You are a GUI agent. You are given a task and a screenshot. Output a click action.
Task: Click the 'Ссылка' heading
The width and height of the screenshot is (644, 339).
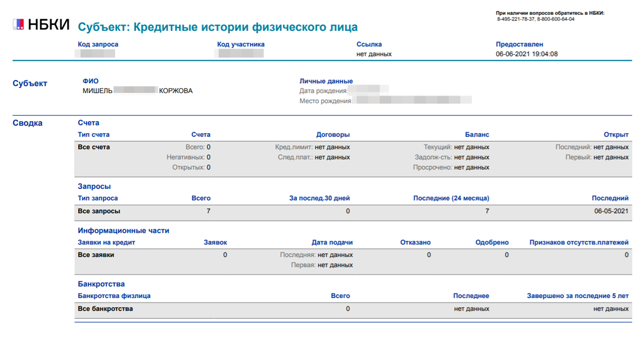click(x=369, y=44)
